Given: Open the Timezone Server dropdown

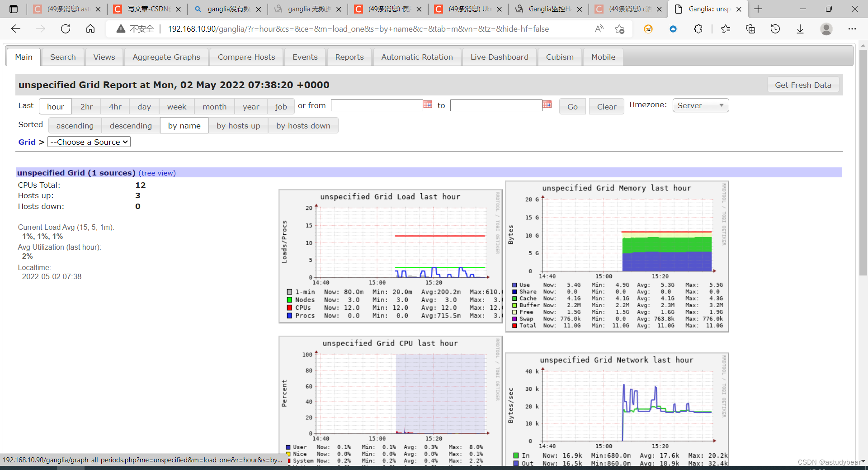Looking at the screenshot, I should pyautogui.click(x=701, y=105).
